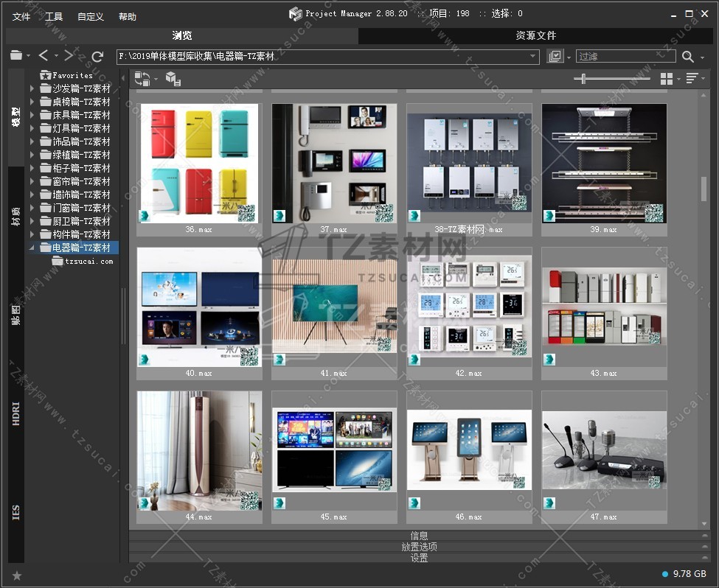
Task: Open the 工具 menu
Action: [54, 16]
